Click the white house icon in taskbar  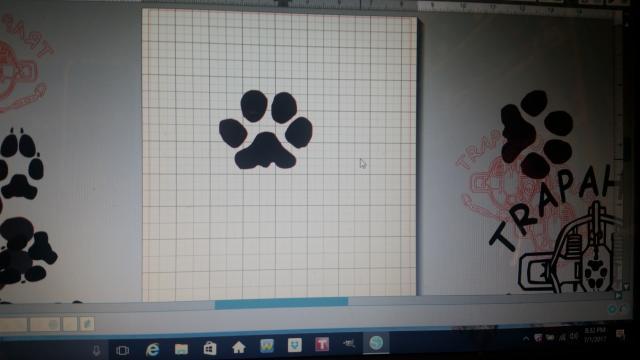point(238,347)
